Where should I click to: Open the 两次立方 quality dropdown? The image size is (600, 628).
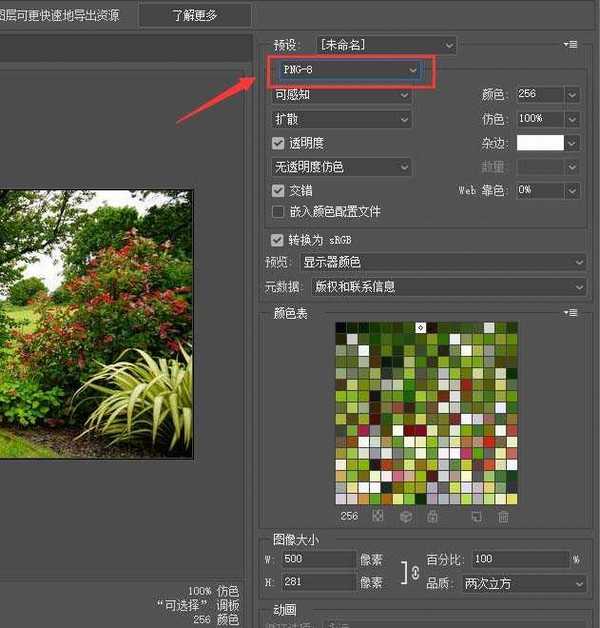coord(524,582)
